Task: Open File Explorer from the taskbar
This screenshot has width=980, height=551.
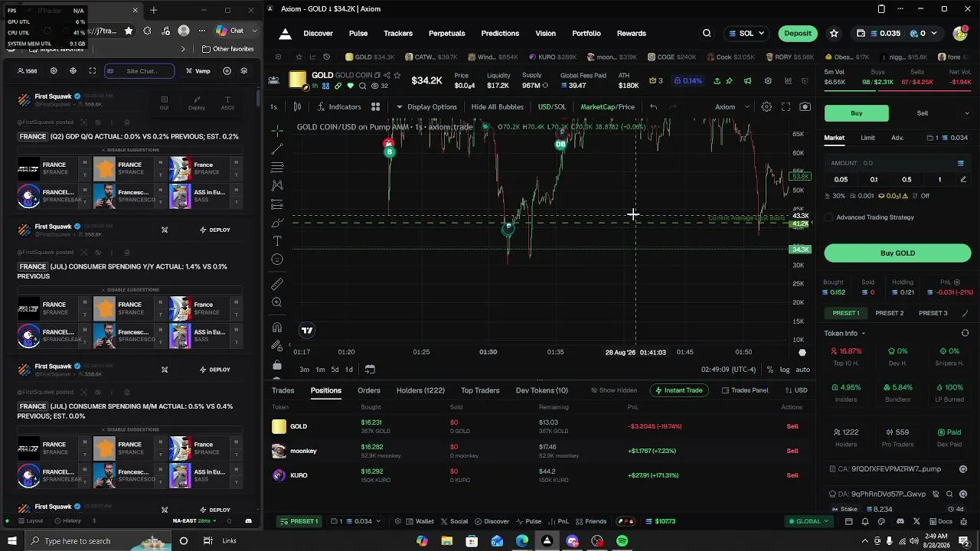Action: tap(446, 541)
